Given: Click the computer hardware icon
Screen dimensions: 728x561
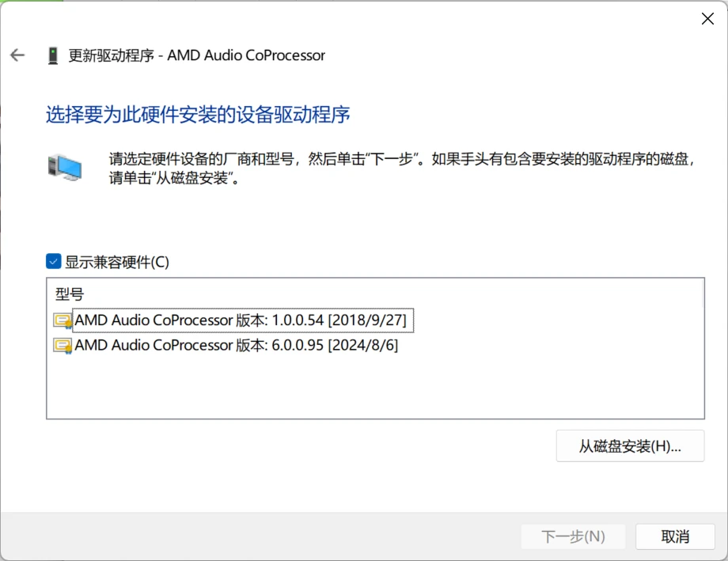Looking at the screenshot, I should (x=65, y=168).
